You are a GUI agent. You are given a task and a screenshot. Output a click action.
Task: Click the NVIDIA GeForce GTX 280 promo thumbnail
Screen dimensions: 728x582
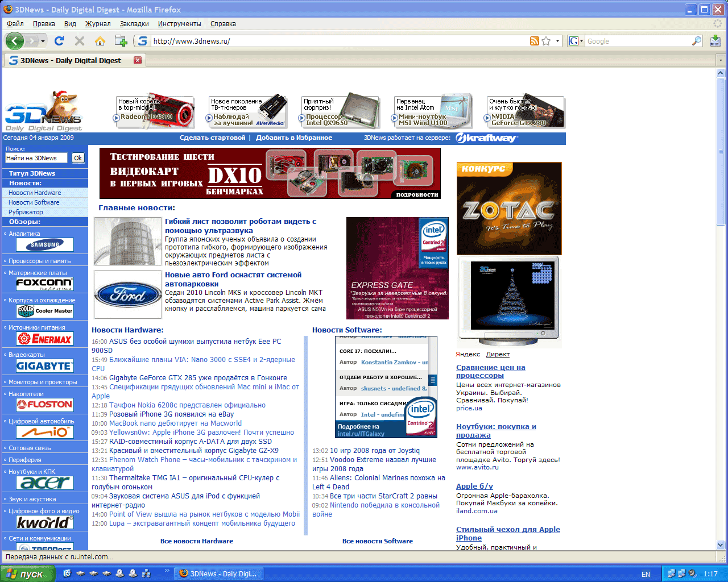(526, 111)
